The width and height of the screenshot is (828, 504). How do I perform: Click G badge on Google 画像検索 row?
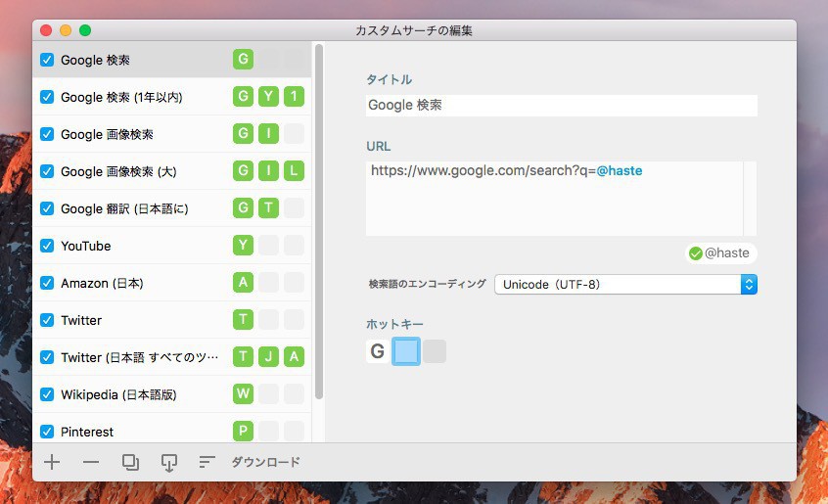(243, 133)
